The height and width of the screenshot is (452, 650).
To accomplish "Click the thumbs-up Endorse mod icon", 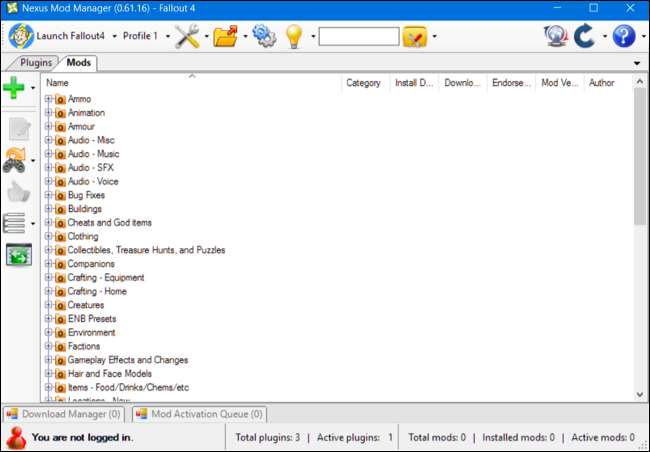I will click(x=17, y=191).
